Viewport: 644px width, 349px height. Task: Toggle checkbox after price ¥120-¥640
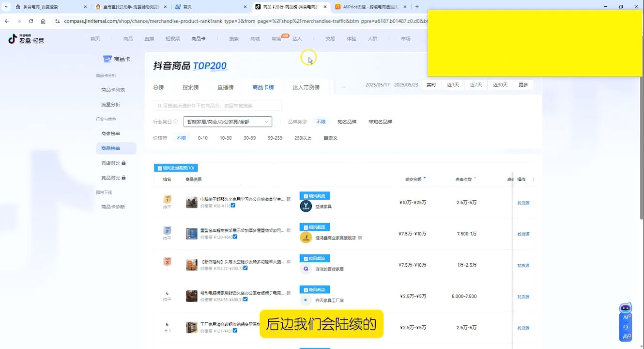(235, 237)
